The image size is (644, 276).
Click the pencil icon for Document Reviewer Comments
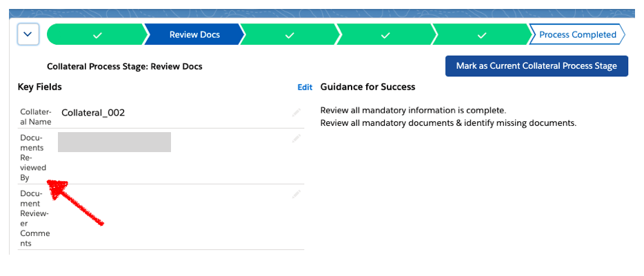[x=296, y=194]
